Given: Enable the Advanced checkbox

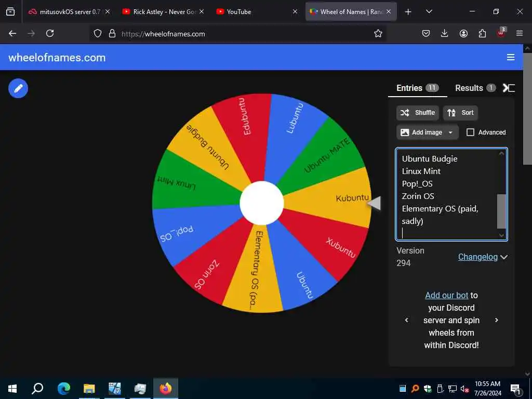Looking at the screenshot, I should click(x=470, y=132).
